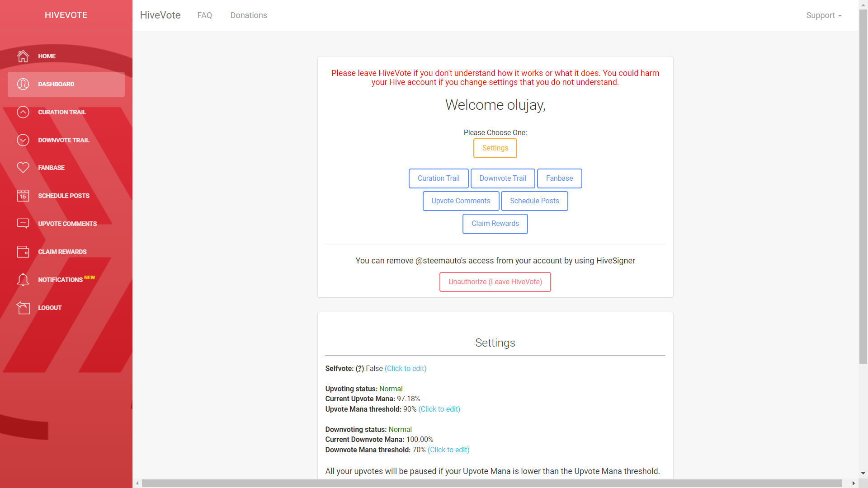
Task: Edit the Downvote Mana threshold link
Action: [x=448, y=450]
